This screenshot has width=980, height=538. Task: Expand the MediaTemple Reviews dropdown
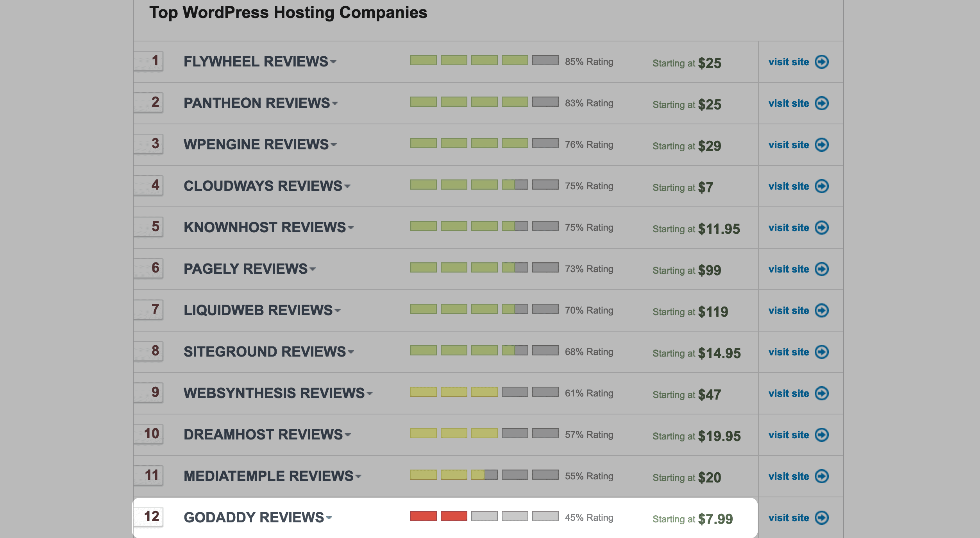pyautogui.click(x=358, y=476)
